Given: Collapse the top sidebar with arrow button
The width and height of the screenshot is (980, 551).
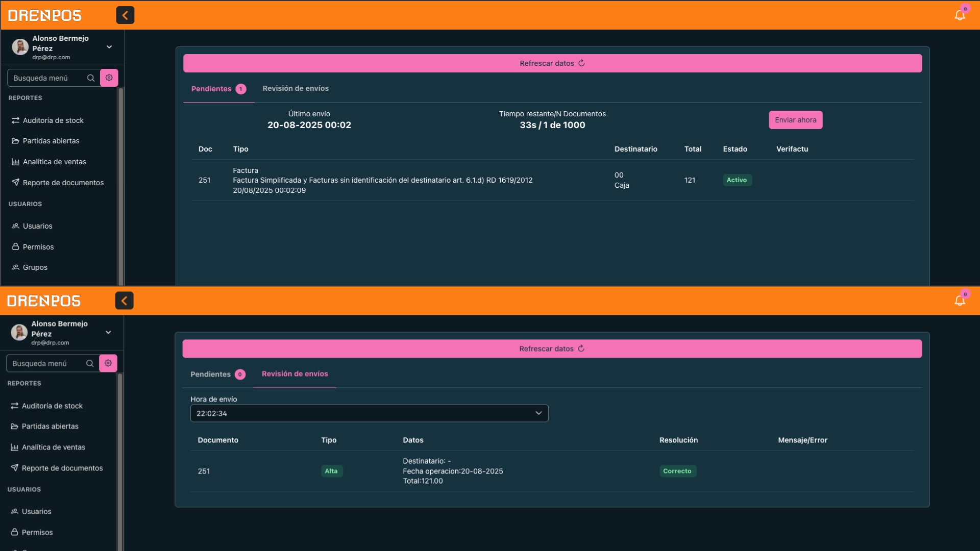Looking at the screenshot, I should tap(125, 15).
